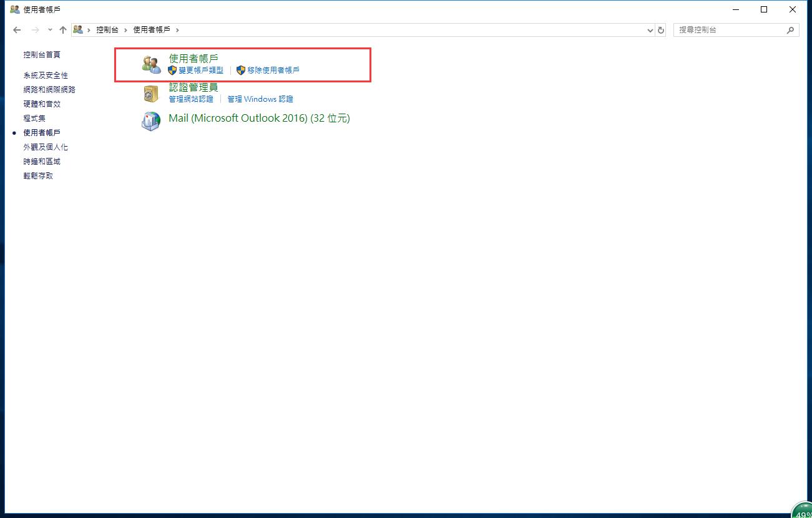Expand chevron after 控制台 in breadcrumb
812x518 pixels.
point(125,30)
